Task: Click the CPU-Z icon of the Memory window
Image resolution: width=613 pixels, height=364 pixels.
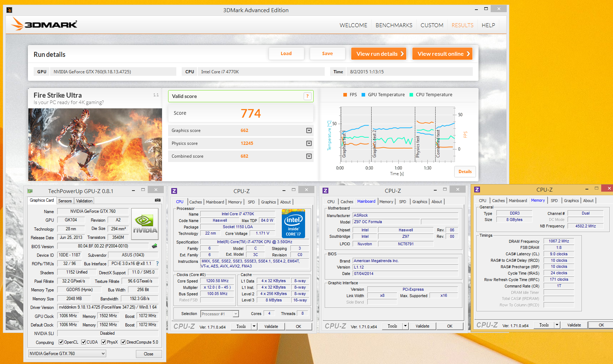Action: (x=477, y=190)
